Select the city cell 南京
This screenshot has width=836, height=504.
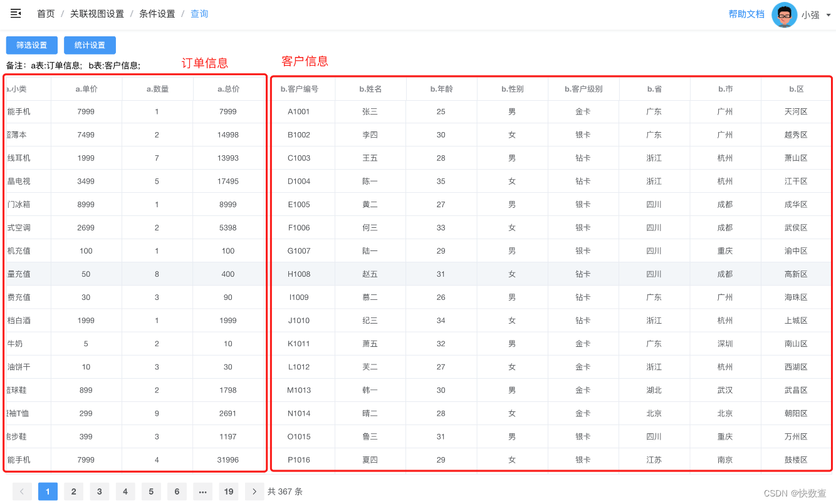tap(725, 459)
